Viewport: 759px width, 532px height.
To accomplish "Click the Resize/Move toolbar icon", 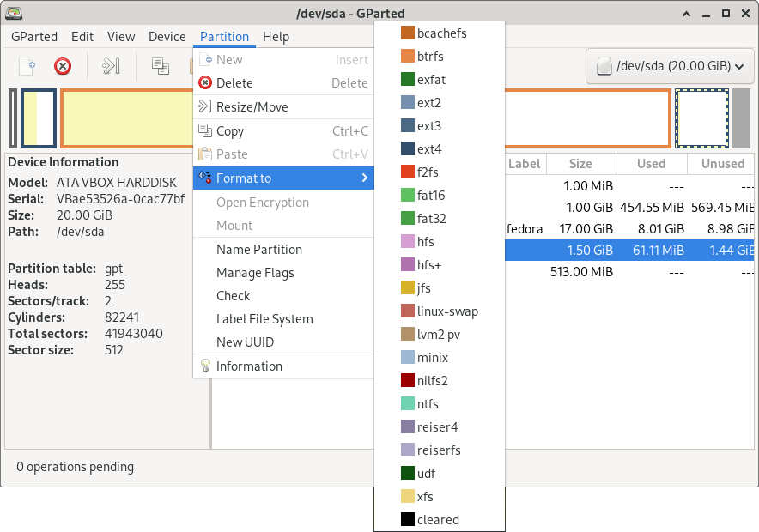I will click(111, 66).
